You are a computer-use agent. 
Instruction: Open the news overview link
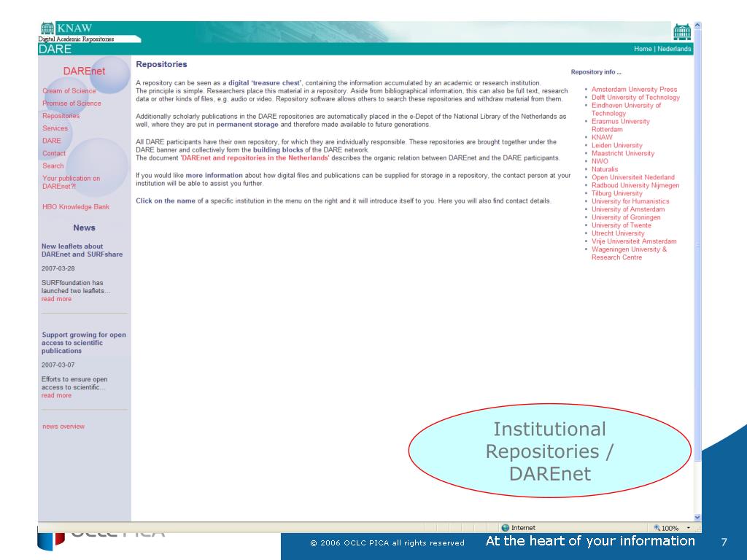(x=63, y=426)
